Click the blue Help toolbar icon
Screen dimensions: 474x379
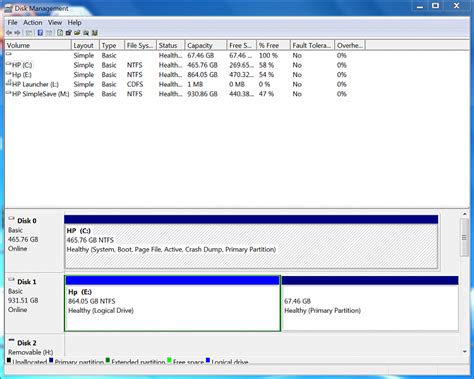pyautogui.click(x=40, y=33)
